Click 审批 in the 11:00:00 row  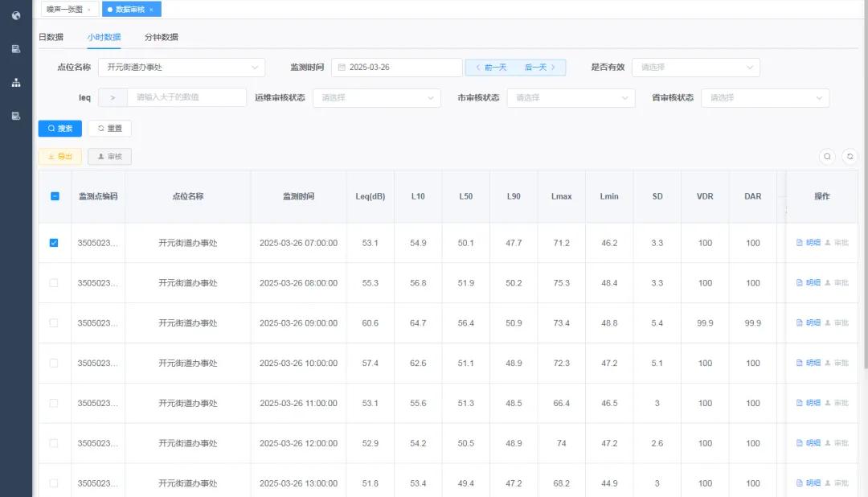(x=837, y=403)
